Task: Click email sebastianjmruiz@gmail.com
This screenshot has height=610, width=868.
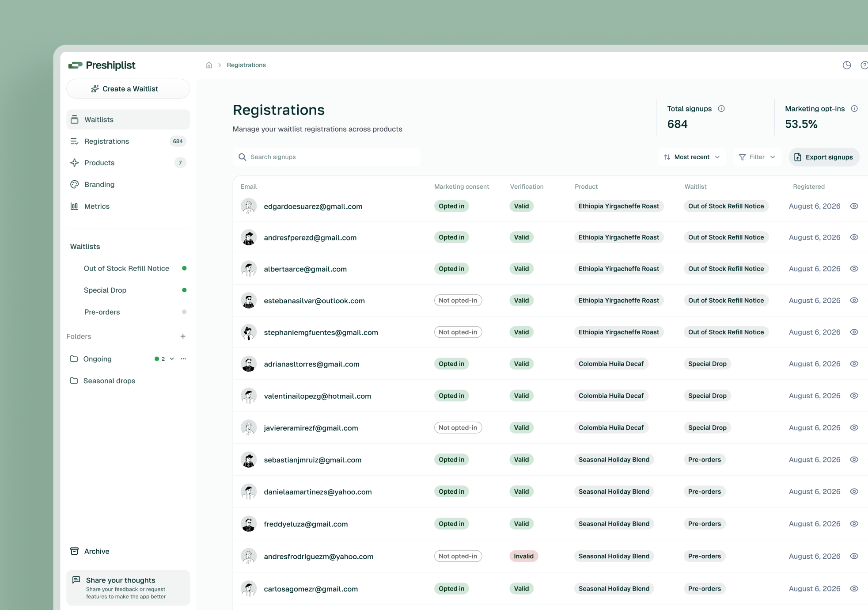Action: tap(312, 460)
